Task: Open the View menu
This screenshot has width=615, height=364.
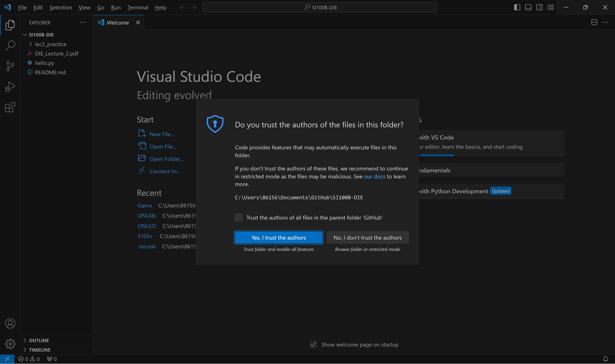Action: (x=84, y=8)
